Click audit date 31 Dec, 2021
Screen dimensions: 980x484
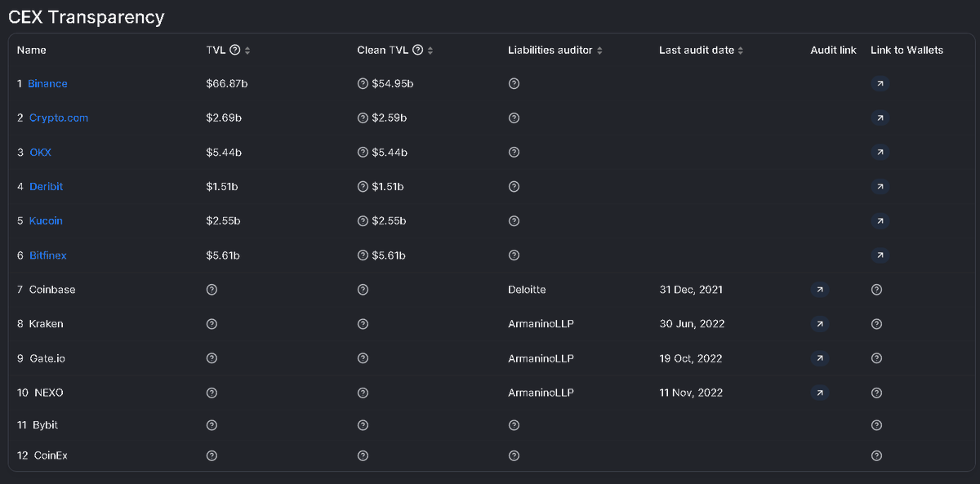point(691,290)
